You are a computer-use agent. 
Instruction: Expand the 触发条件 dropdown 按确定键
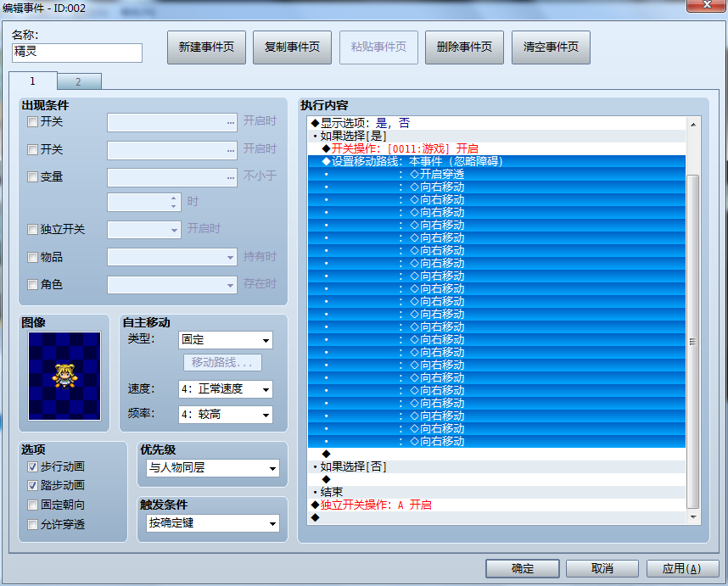[213, 523]
